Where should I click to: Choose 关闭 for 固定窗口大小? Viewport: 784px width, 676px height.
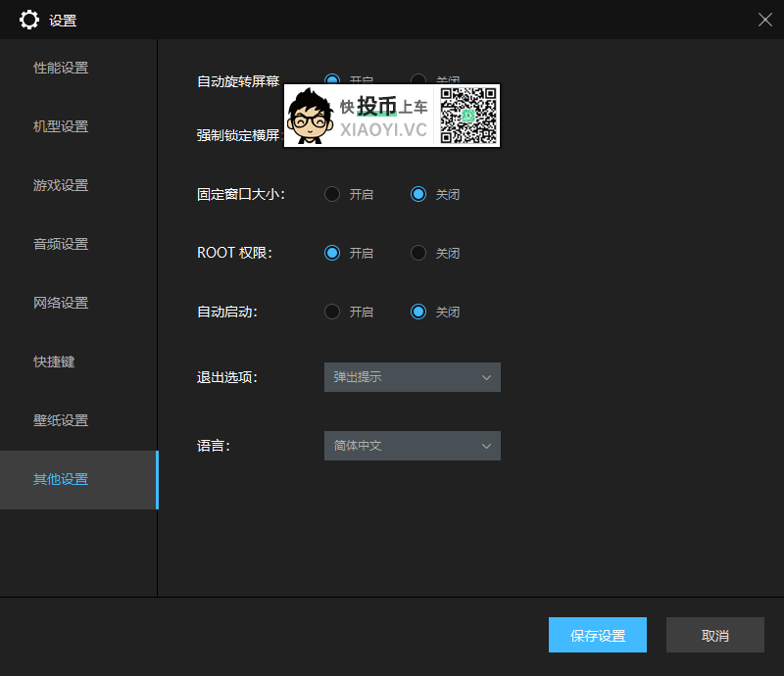pos(418,194)
